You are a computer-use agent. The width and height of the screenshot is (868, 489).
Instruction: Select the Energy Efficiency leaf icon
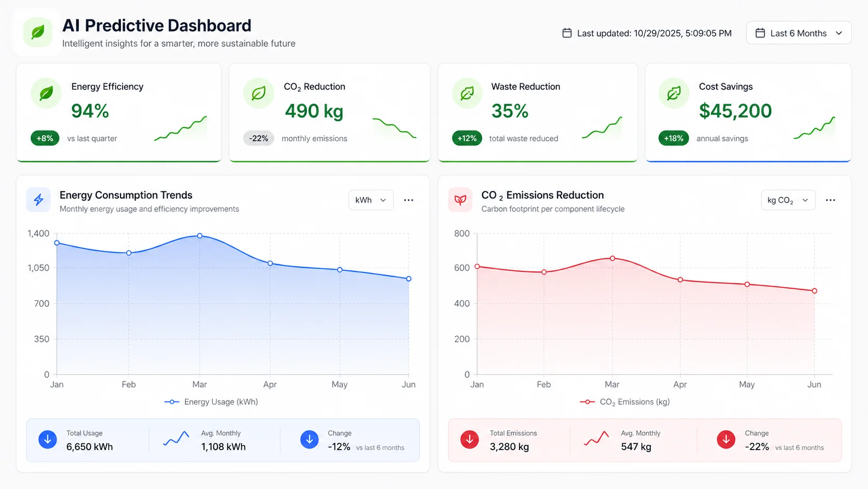pyautogui.click(x=46, y=94)
